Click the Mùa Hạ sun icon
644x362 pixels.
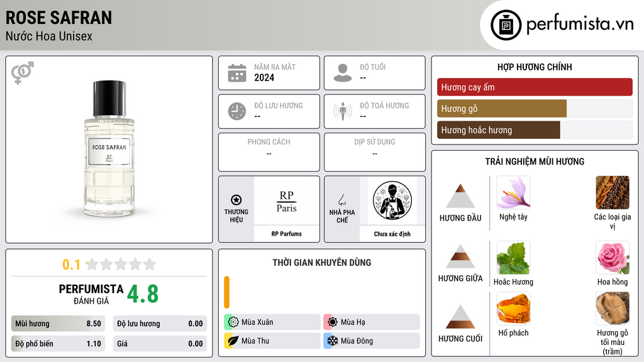(x=333, y=322)
